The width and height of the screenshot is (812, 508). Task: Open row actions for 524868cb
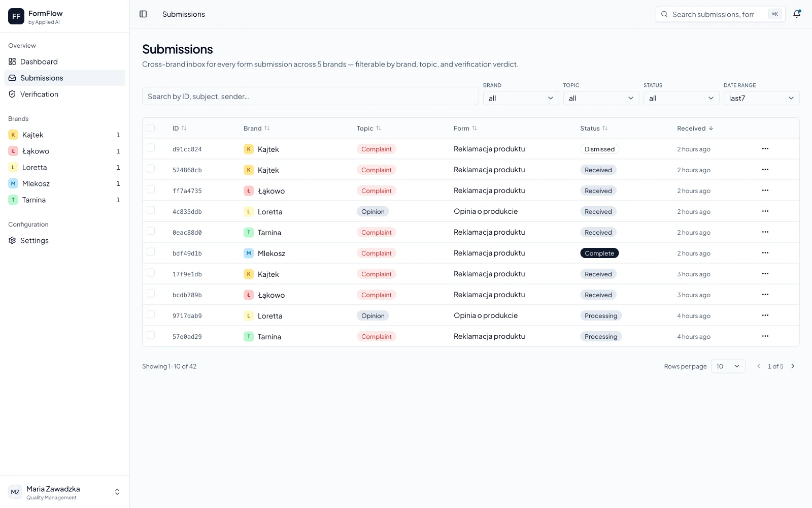click(x=765, y=170)
